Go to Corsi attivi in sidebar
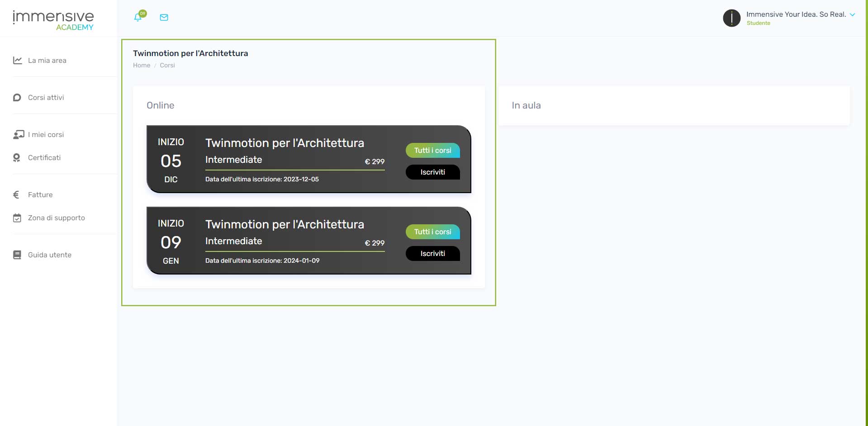This screenshot has height=426, width=868. click(46, 97)
